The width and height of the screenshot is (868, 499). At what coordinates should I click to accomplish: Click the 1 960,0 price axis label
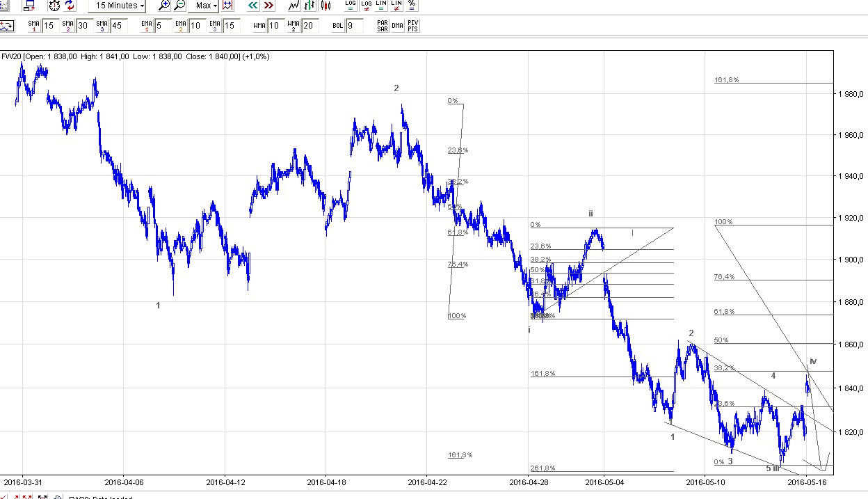point(851,135)
